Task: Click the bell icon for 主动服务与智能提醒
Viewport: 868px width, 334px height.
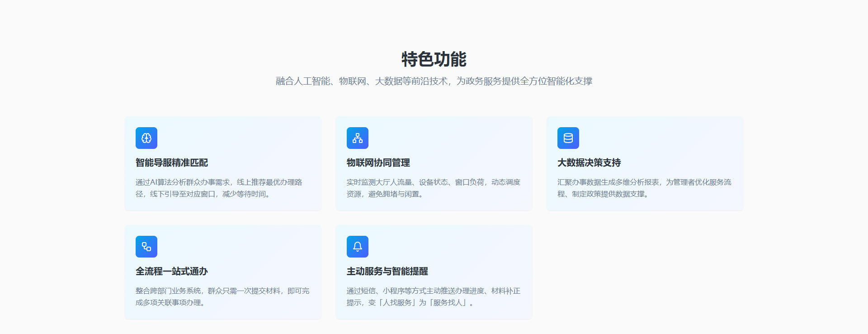Action: tap(357, 247)
